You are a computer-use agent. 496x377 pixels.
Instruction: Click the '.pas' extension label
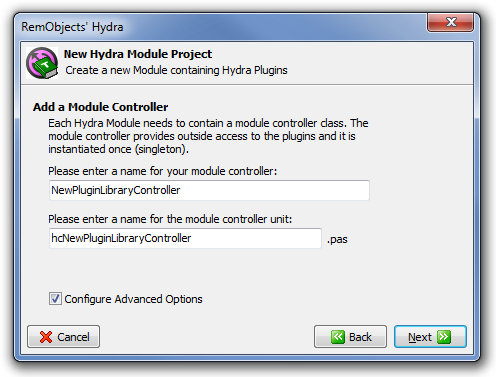click(x=337, y=239)
